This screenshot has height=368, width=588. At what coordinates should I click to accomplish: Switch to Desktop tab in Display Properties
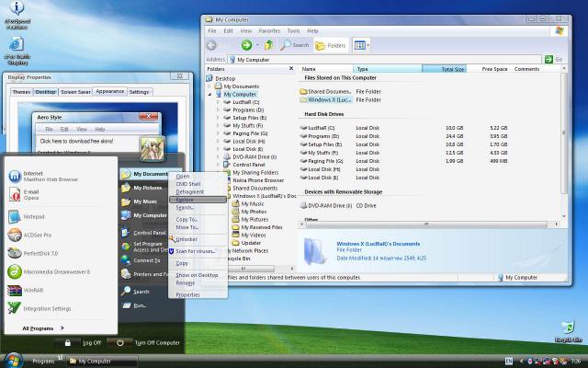click(x=45, y=92)
